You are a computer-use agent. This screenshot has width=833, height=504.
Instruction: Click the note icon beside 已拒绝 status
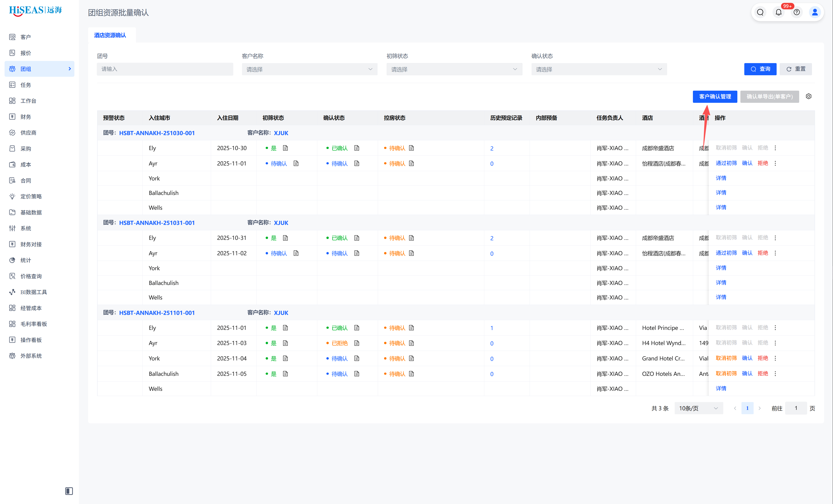[x=357, y=343]
